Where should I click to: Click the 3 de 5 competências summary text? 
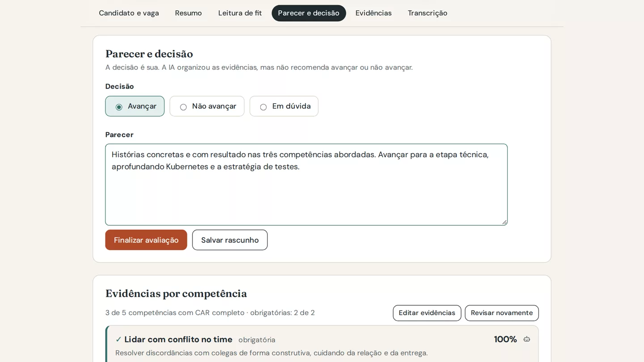pos(210,313)
